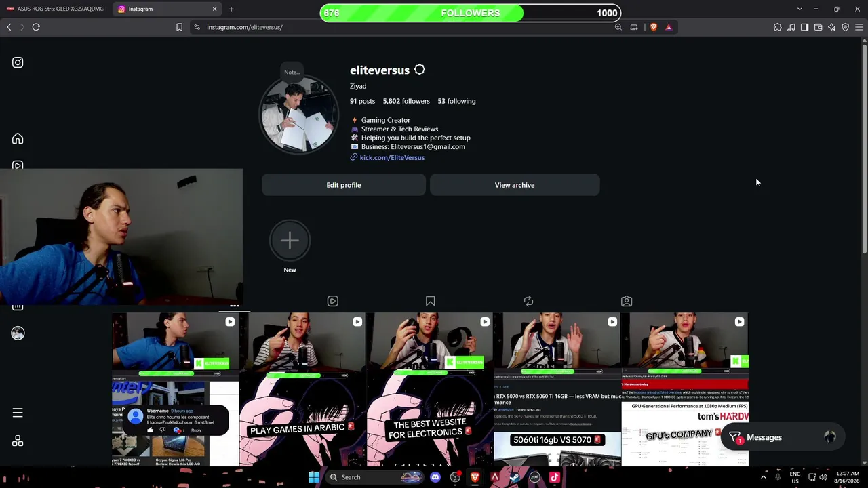
Task: Open Discord from the taskbar
Action: (435, 477)
